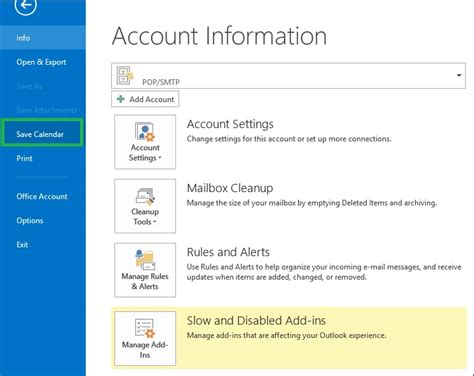Screen dimensions: 474x376
Task: Select the Info menu item
Action: (43, 38)
